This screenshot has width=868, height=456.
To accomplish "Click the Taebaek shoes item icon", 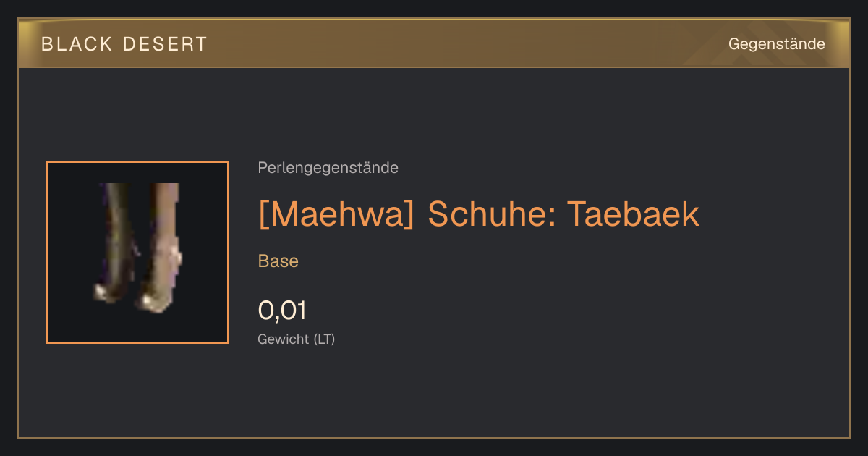I will (137, 253).
